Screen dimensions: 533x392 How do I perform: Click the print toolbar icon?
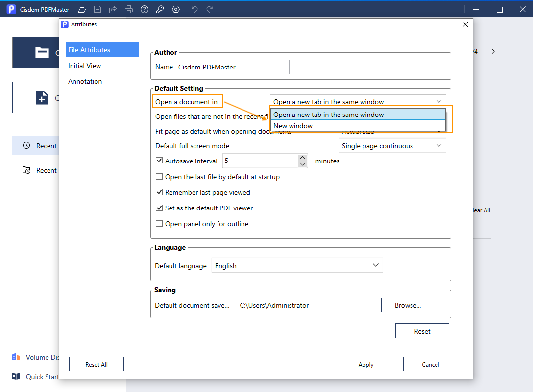tap(129, 9)
